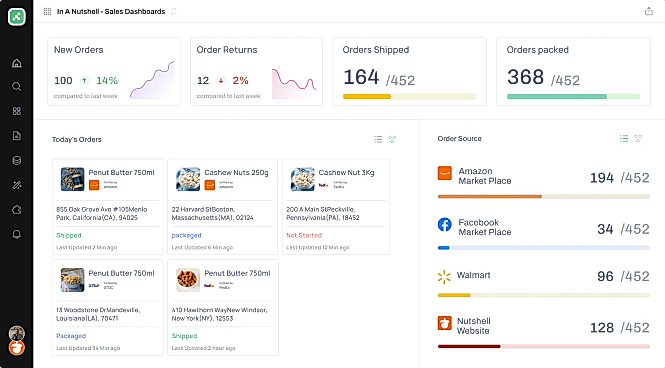Screen dimensions: 665x368
Task: Click the Nutshell Website progress bar
Action: tap(544, 346)
